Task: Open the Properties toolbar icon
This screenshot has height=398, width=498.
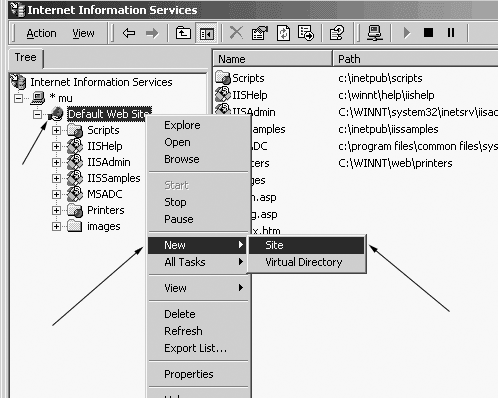Action: (x=260, y=33)
